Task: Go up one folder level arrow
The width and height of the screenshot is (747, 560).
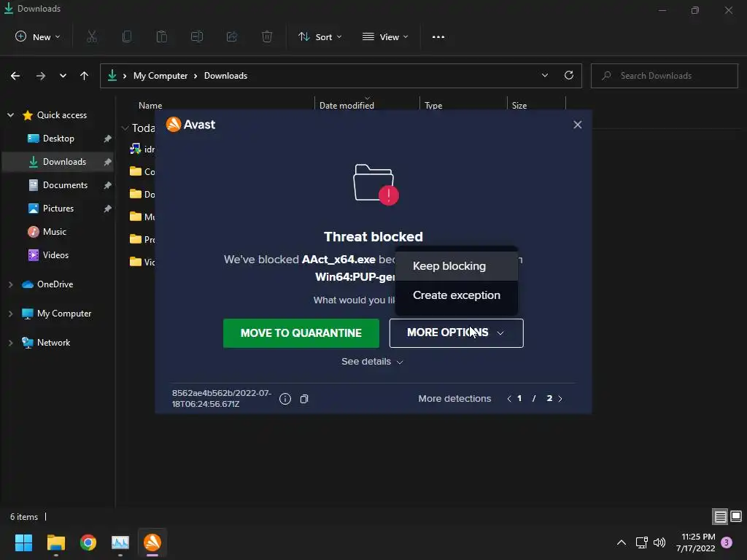Action: click(x=85, y=76)
